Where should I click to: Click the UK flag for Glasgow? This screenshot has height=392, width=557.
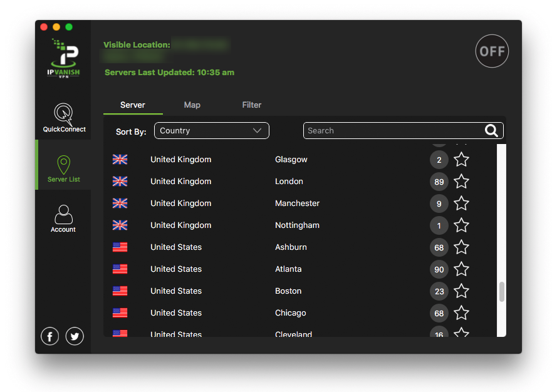pos(120,160)
